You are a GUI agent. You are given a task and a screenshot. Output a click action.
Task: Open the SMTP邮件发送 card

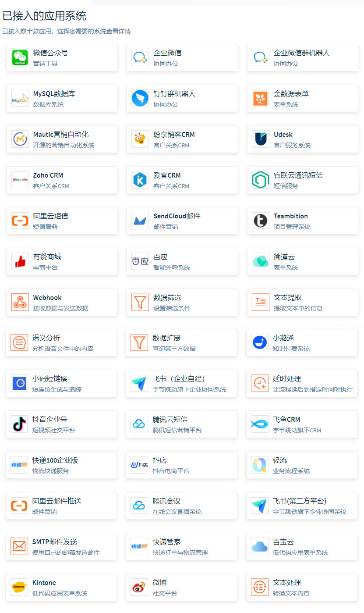pyautogui.click(x=61, y=547)
